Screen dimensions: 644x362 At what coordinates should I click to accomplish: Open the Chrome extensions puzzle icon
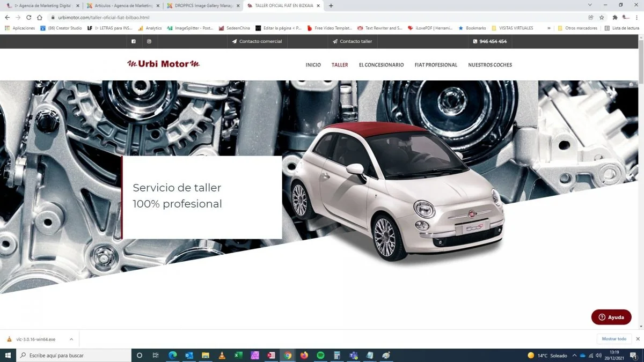615,17
